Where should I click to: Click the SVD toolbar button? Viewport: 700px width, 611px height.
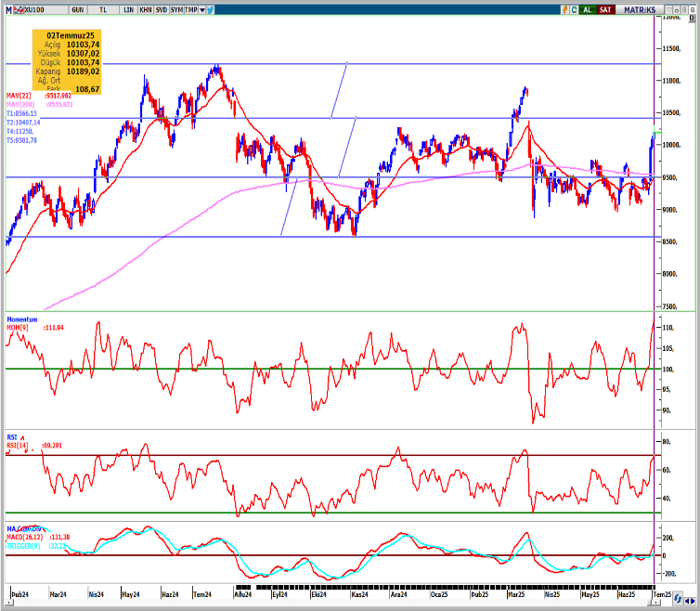162,9
